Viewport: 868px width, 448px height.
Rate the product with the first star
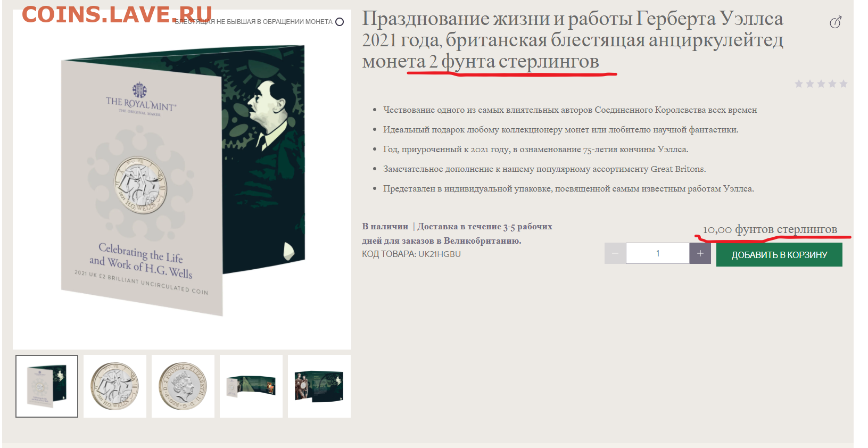tap(799, 84)
